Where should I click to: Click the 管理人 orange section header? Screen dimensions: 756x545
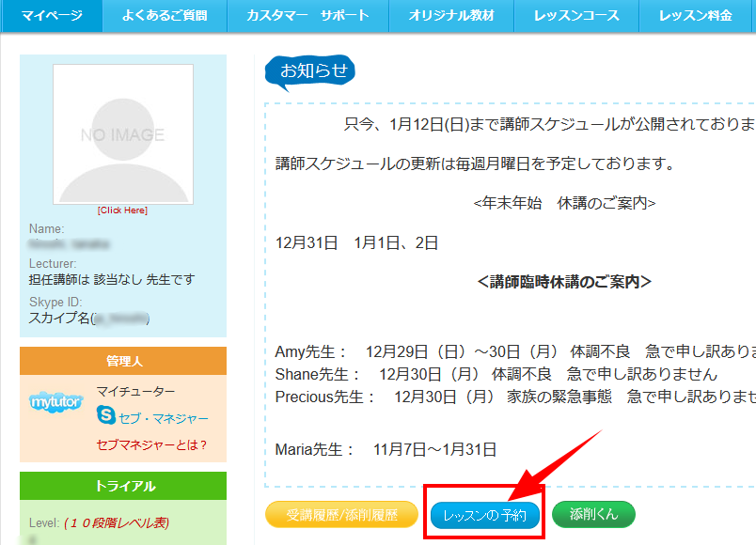pyautogui.click(x=123, y=361)
